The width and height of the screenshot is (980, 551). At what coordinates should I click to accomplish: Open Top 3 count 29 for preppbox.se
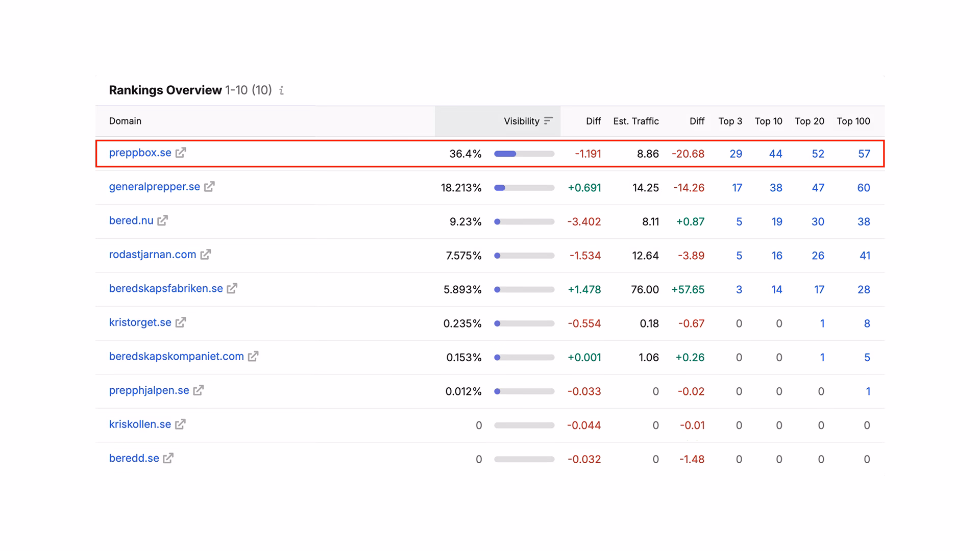736,154
